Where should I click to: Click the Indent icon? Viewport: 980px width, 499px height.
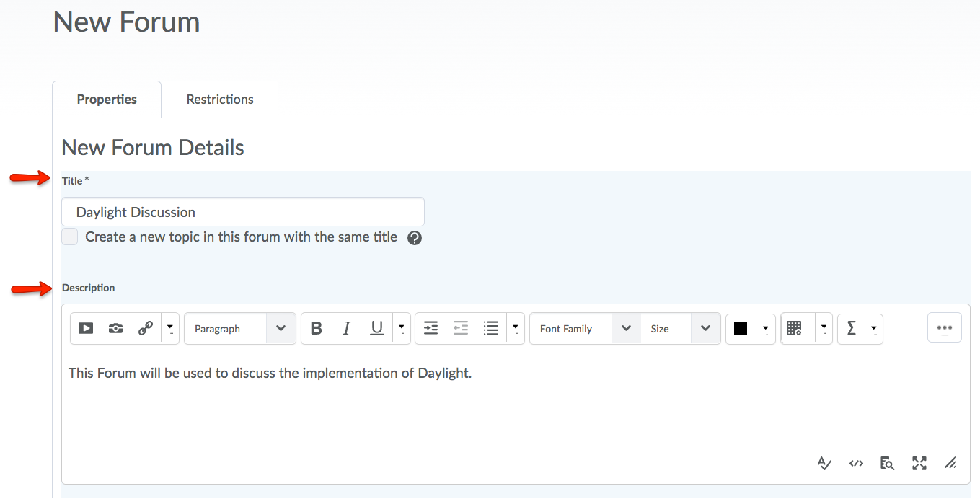click(x=431, y=329)
